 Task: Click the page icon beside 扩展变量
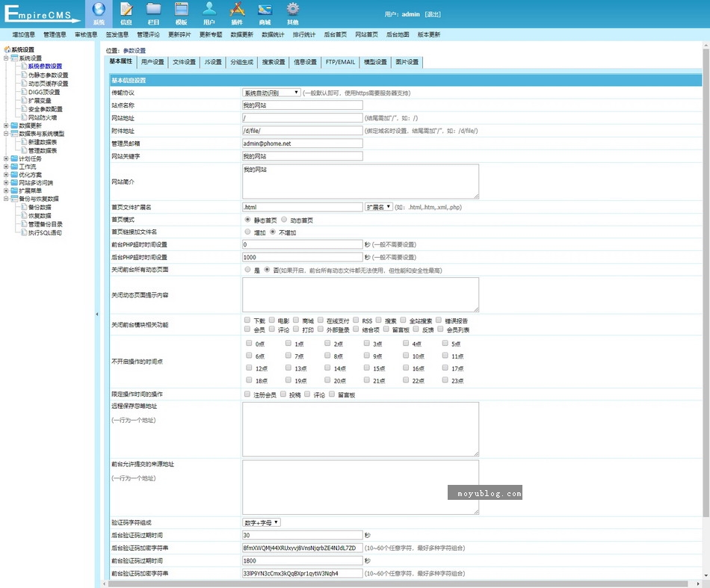tap(24, 100)
